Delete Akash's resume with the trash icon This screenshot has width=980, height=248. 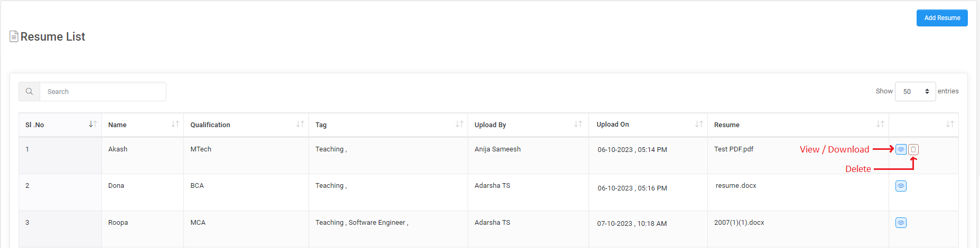coord(913,149)
